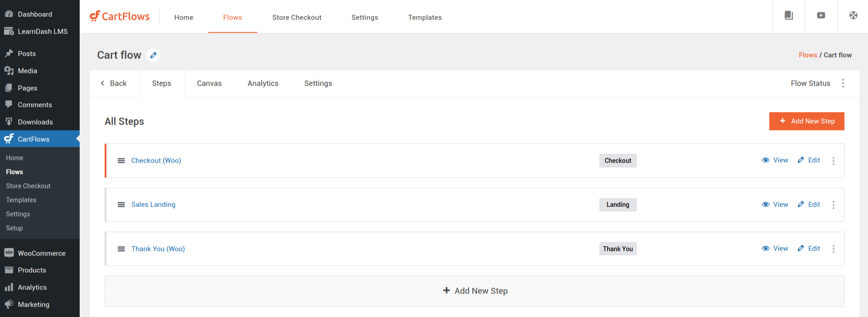The image size is (868, 317).
Task: Open more options for Sales Landing step
Action: (834, 205)
